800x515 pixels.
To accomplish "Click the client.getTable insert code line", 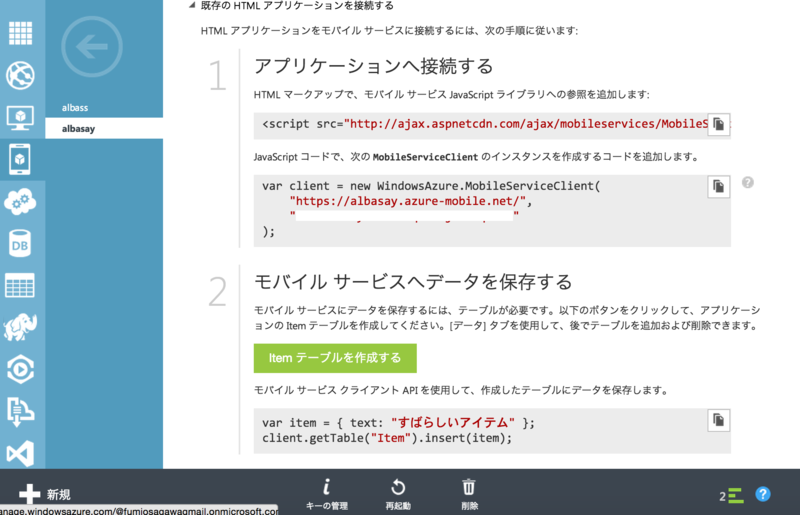I will tap(387, 438).
